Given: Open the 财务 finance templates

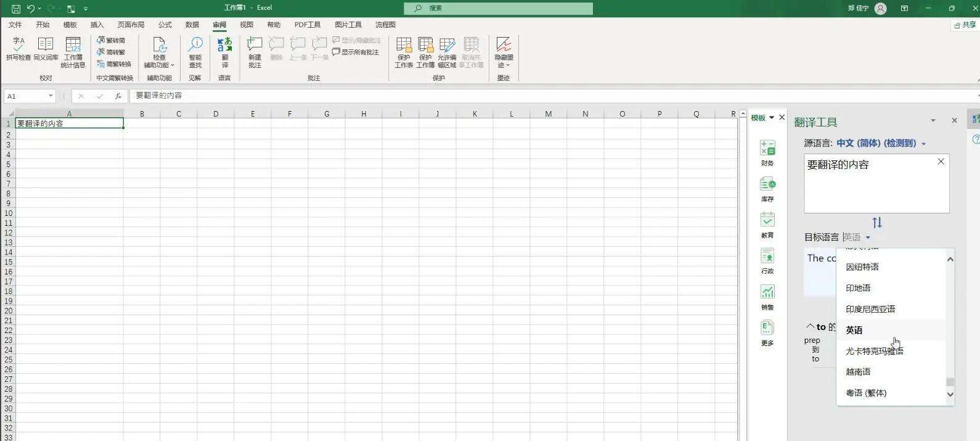Looking at the screenshot, I should pos(767,153).
